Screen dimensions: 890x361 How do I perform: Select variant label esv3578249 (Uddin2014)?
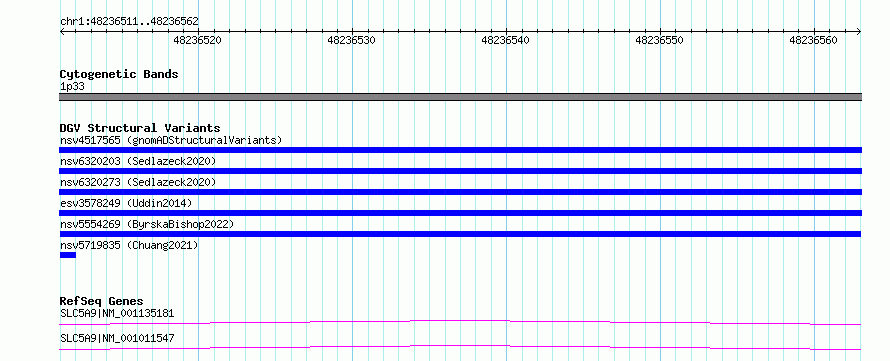126,203
